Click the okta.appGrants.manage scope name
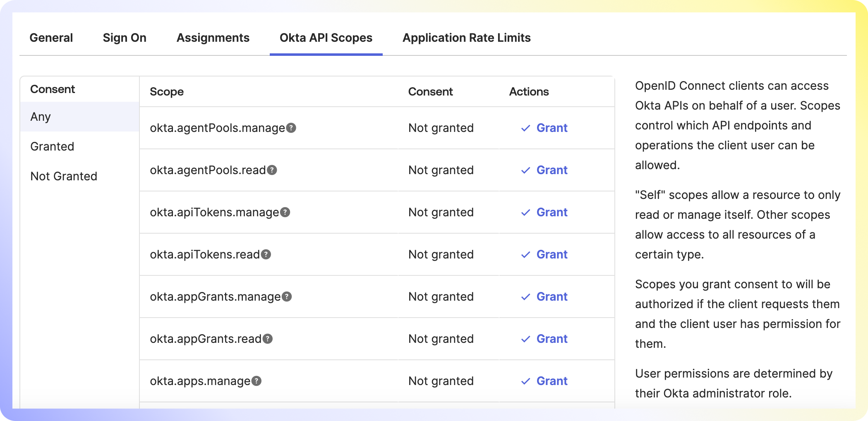 coord(215,297)
